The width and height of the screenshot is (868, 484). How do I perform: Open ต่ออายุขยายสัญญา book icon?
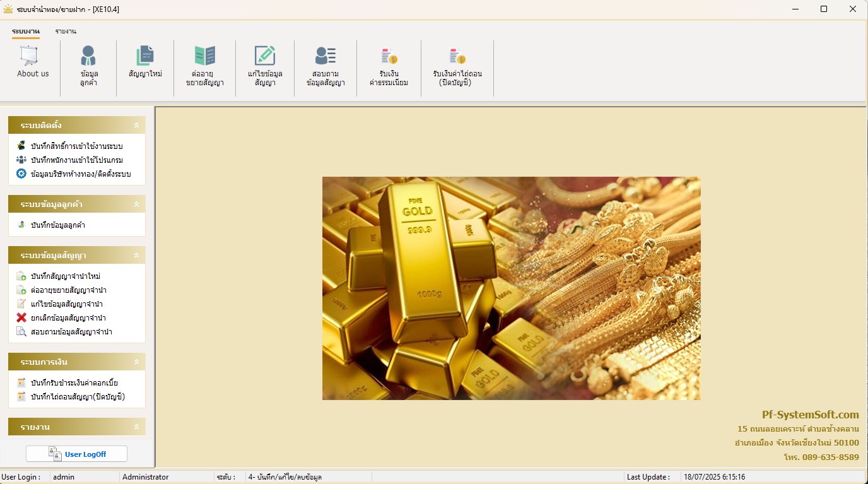[x=205, y=56]
